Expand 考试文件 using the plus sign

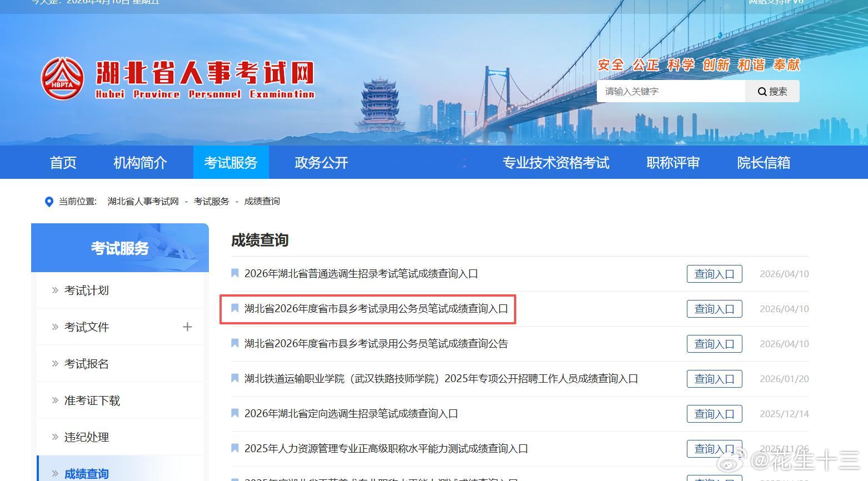pos(187,327)
